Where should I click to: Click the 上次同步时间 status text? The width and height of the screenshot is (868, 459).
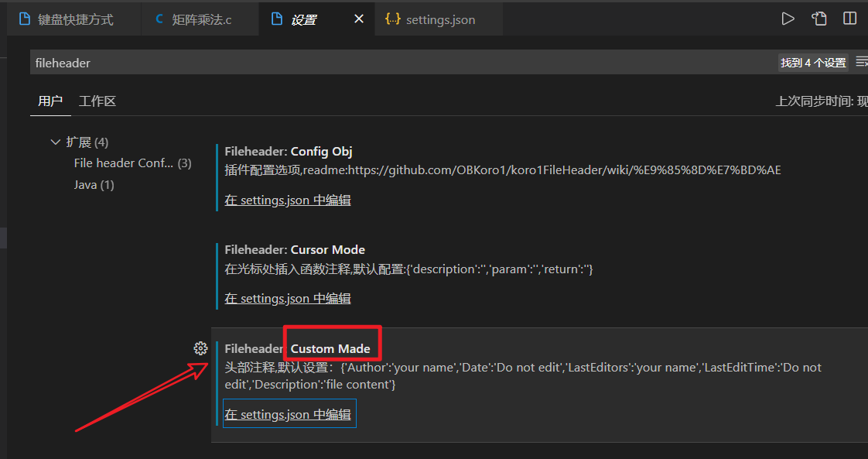[x=821, y=101]
